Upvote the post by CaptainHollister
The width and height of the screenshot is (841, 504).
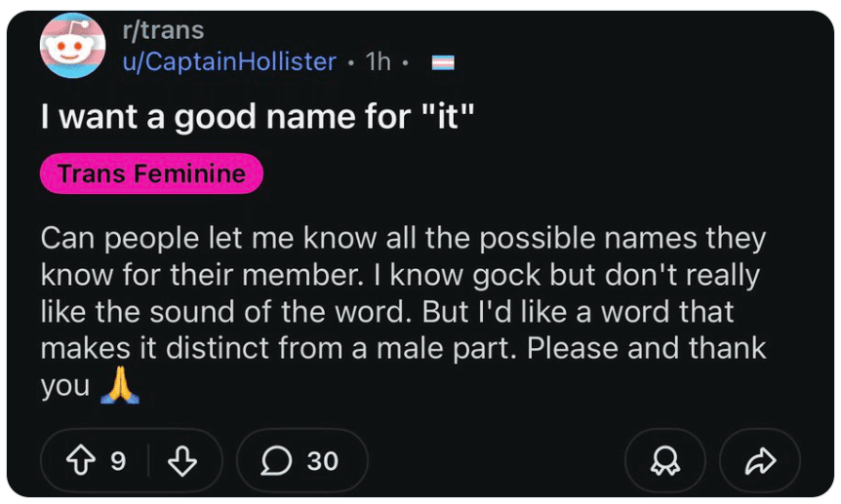pos(84,461)
